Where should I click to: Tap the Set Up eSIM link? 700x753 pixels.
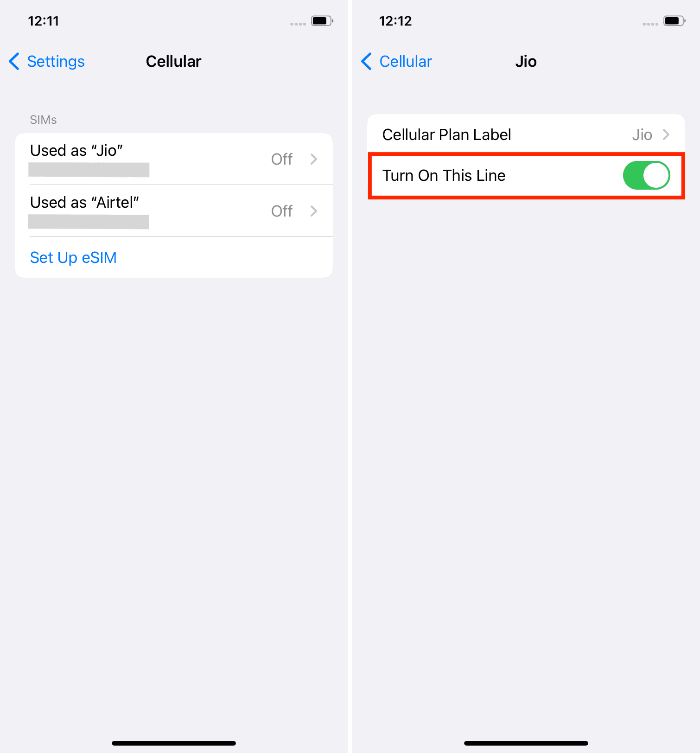pyautogui.click(x=73, y=257)
